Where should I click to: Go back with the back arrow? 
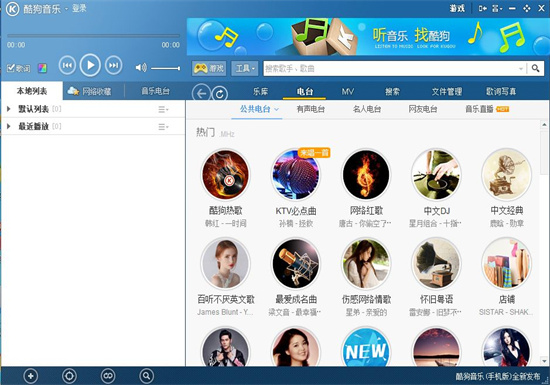[201, 94]
